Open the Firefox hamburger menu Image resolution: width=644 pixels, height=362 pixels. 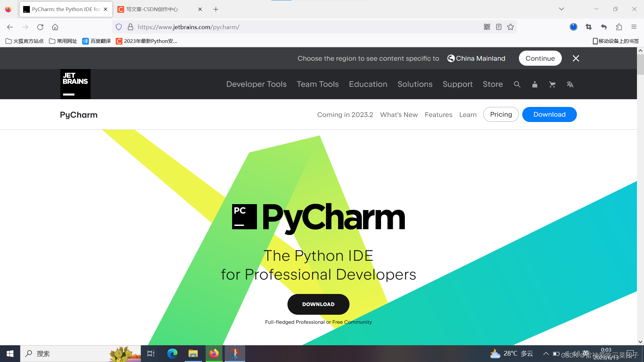634,27
